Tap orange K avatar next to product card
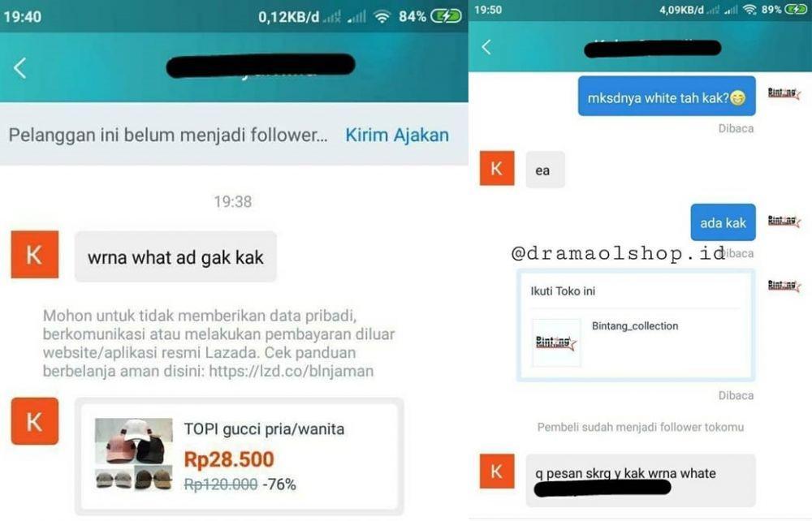 point(35,421)
